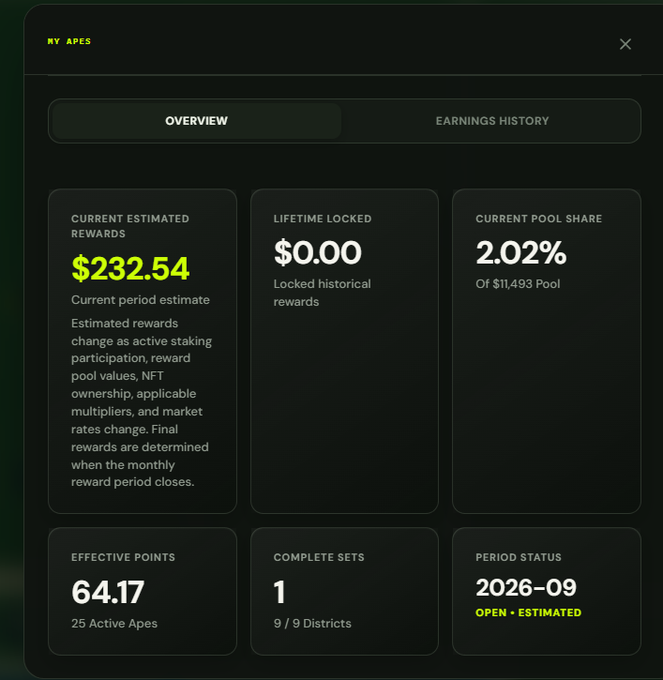Click the $0.00 lifetime locked value
This screenshot has height=680, width=663.
pyautogui.click(x=317, y=252)
